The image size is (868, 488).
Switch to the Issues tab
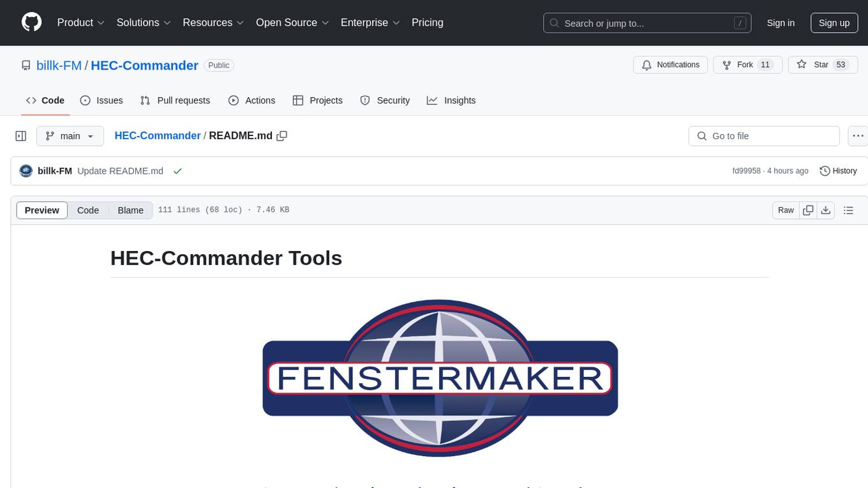click(101, 100)
